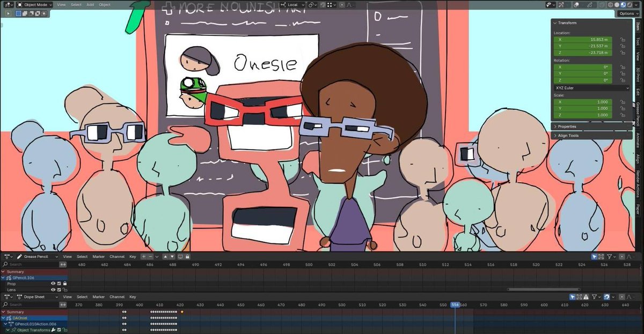
Task: Switch to solid viewport shading
Action: tap(616, 4)
